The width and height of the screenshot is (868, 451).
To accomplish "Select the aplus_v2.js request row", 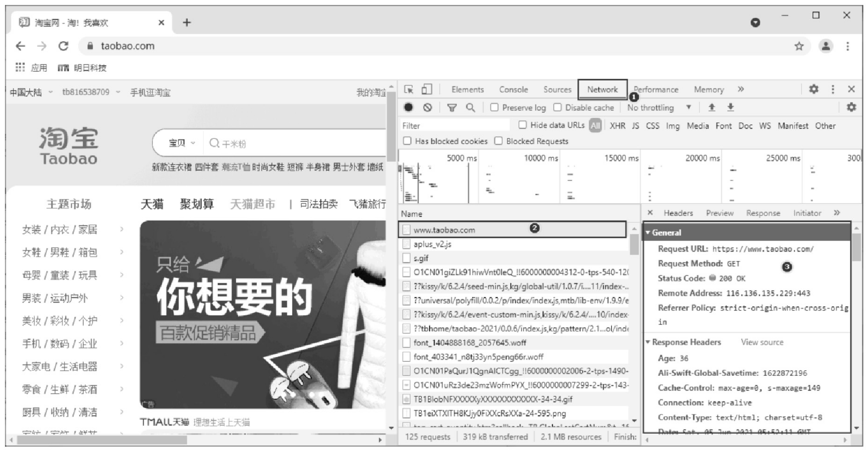I will point(513,244).
